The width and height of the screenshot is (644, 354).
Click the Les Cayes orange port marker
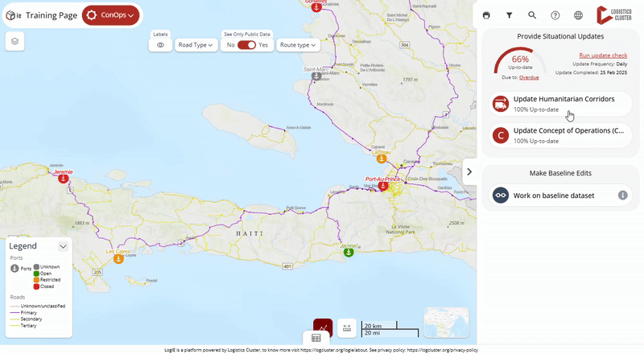118,259
